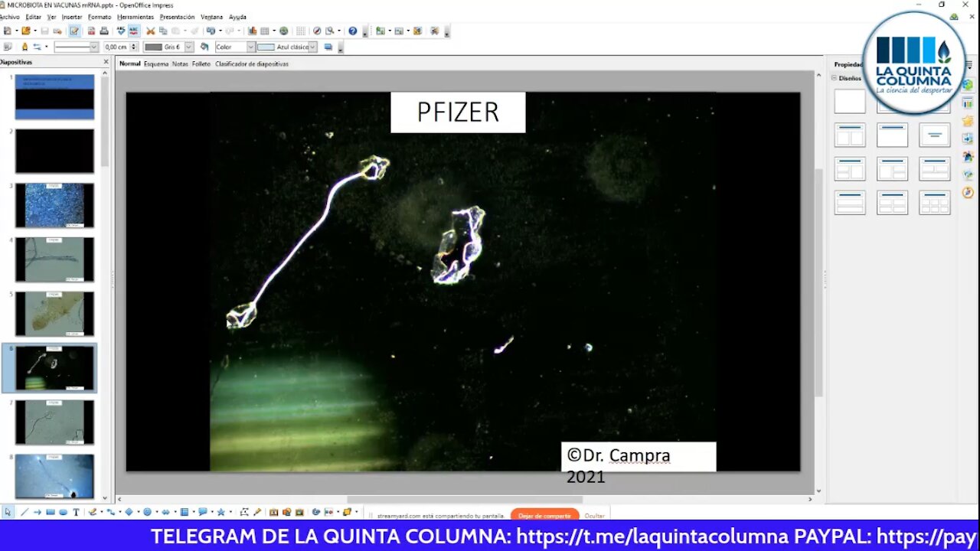
Task: Select slide 1 thumbnail
Action: [54, 96]
